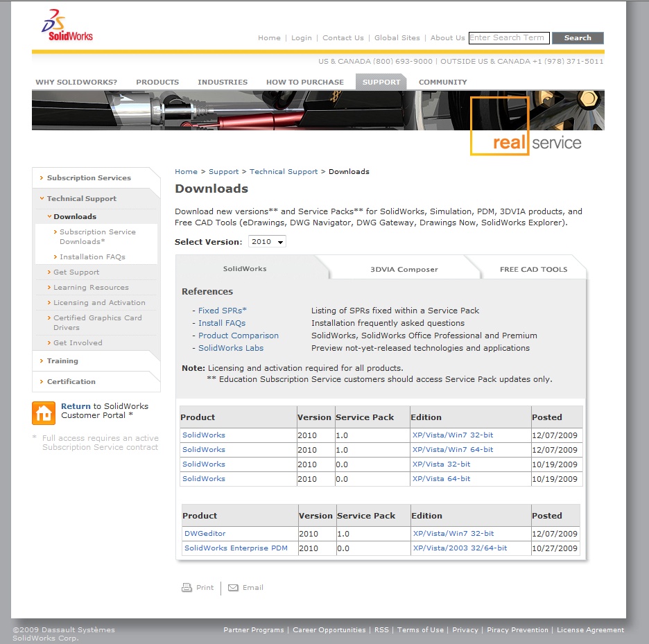The height and width of the screenshot is (644, 649).
Task: Expand Subscription Services sidebar section
Action: [x=89, y=177]
